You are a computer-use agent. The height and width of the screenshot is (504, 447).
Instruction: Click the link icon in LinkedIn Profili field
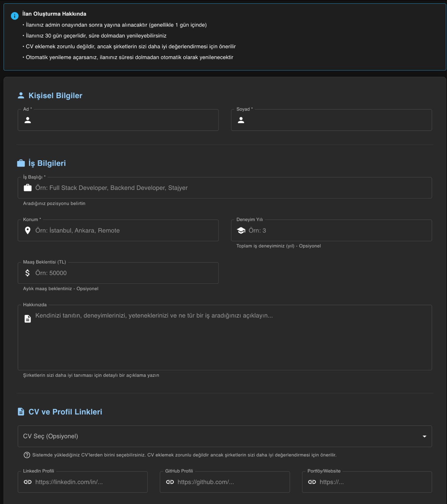pyautogui.click(x=28, y=482)
